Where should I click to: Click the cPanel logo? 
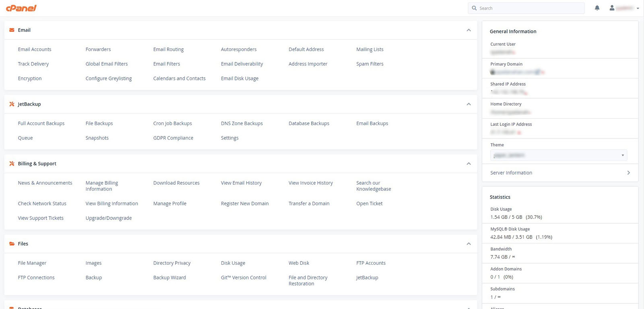click(21, 8)
